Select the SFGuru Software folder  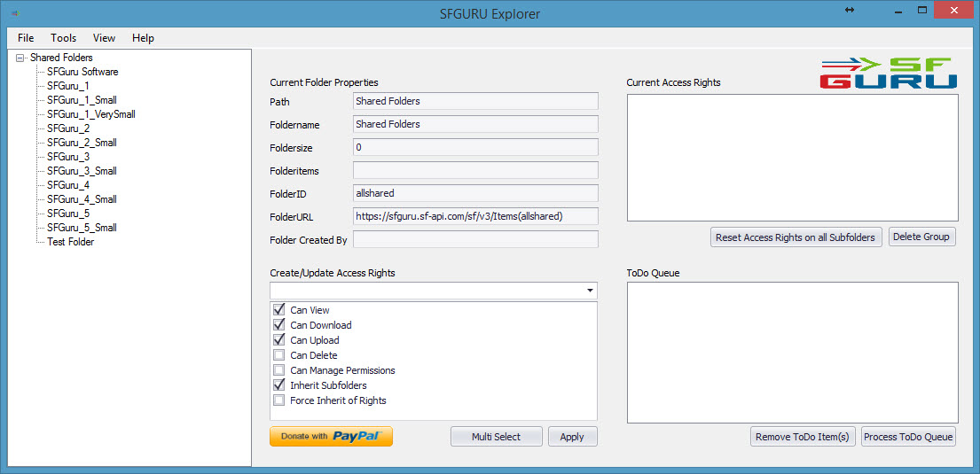tap(82, 72)
